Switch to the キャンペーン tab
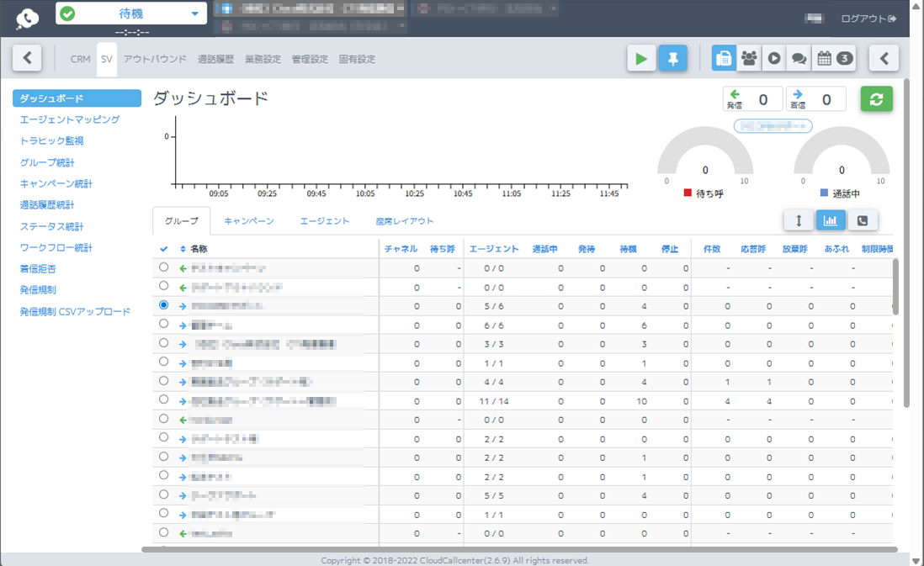 click(248, 221)
